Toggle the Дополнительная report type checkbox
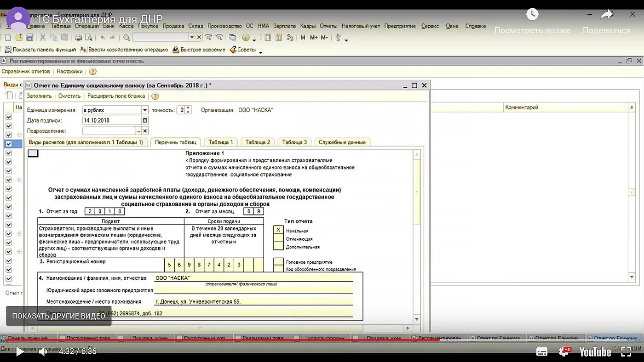The height and width of the screenshot is (362, 644). [278, 246]
